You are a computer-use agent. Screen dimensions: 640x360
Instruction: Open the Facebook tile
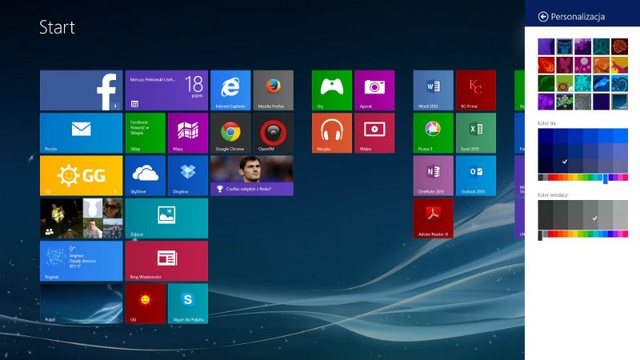(81, 90)
